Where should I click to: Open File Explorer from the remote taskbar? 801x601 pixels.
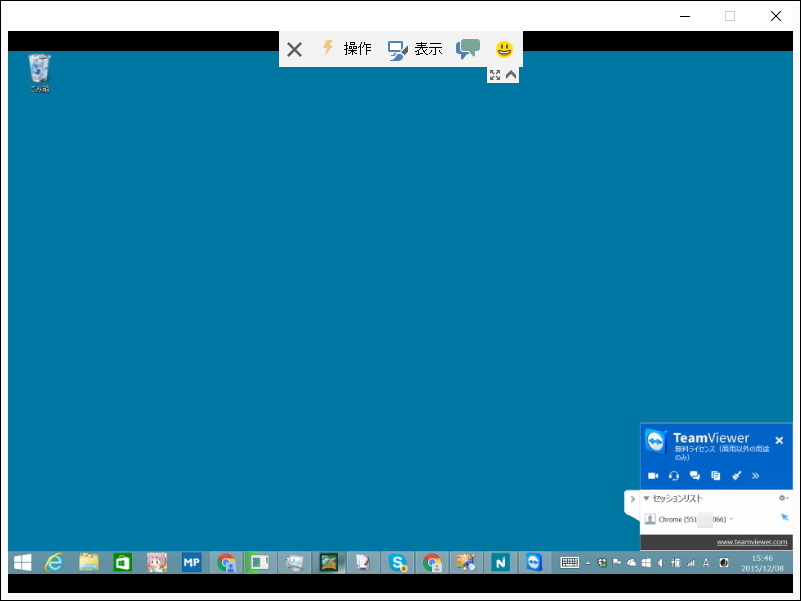click(88, 563)
